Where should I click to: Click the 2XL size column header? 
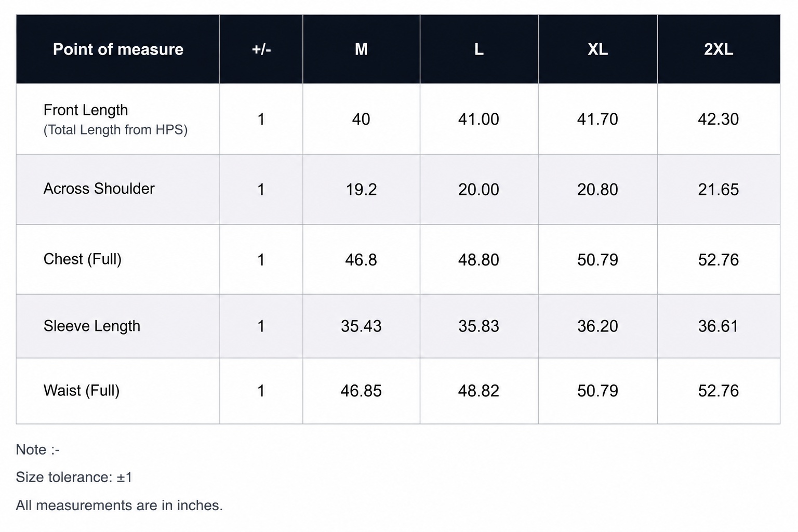(719, 49)
